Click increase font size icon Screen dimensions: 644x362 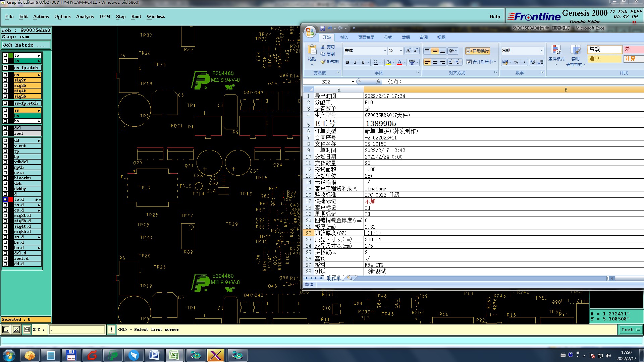click(408, 51)
